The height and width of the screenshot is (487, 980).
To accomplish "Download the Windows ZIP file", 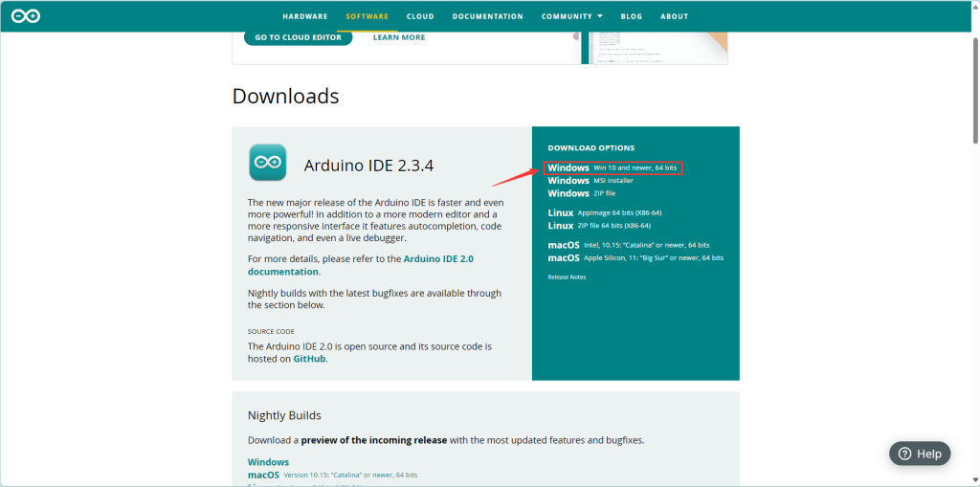I will coord(582,193).
